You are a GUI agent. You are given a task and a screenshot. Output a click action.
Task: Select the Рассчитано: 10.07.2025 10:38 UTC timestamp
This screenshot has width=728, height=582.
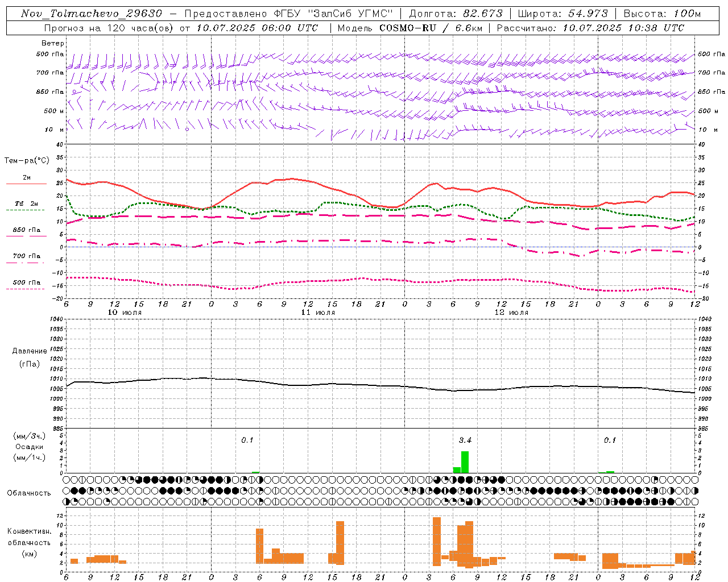point(590,28)
